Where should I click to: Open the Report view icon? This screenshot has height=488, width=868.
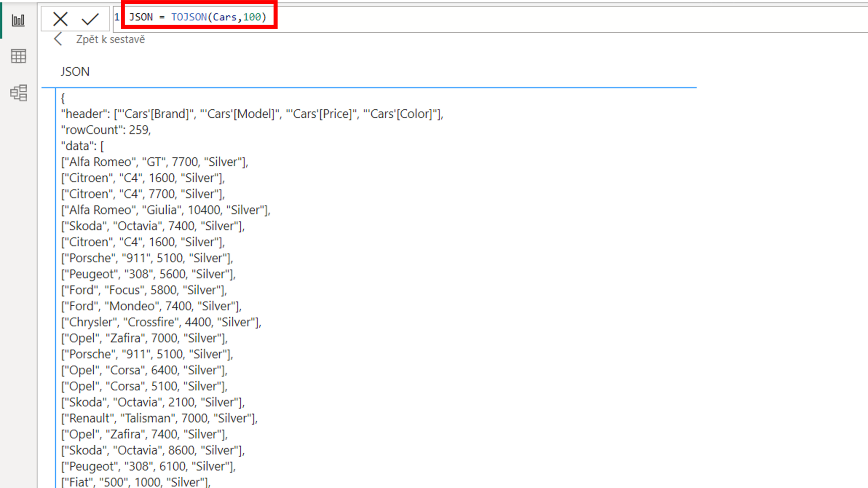pos(18,20)
